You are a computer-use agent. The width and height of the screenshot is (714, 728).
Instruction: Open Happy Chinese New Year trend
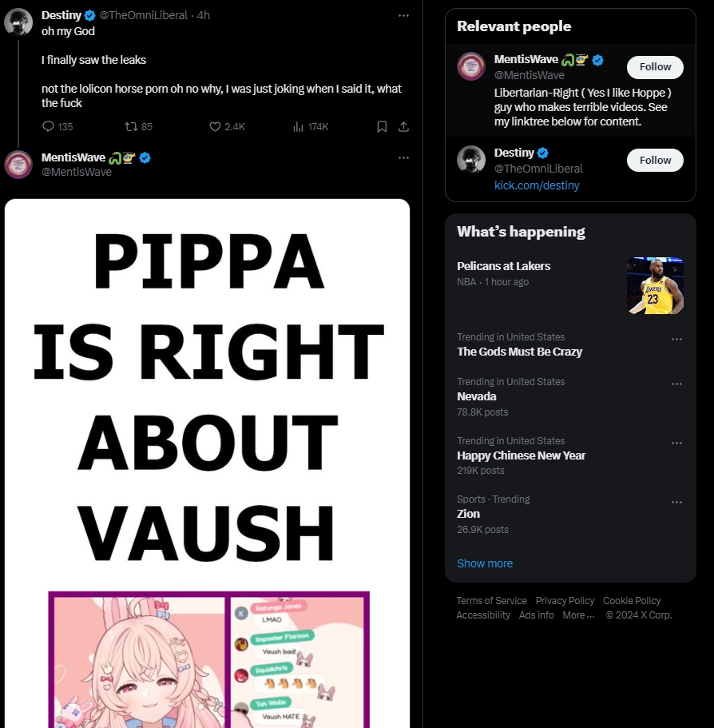pyautogui.click(x=521, y=455)
